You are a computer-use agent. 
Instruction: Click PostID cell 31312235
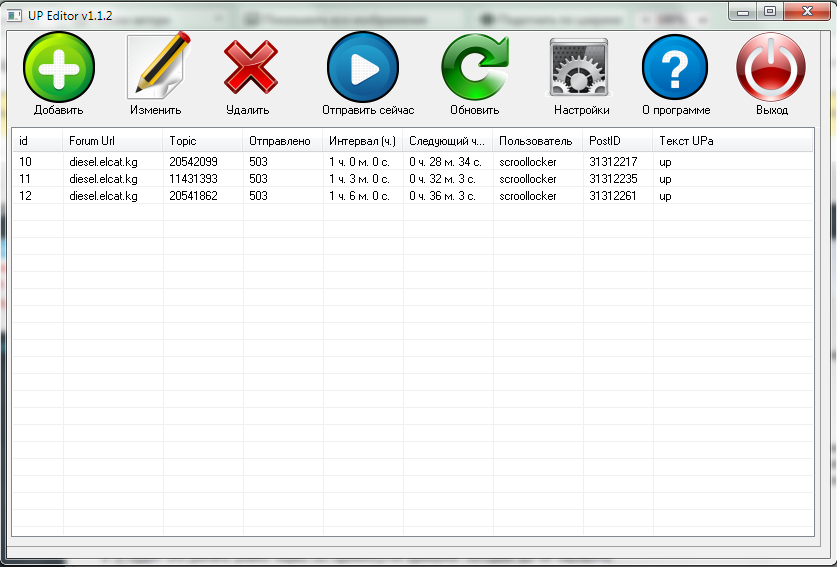(613, 179)
